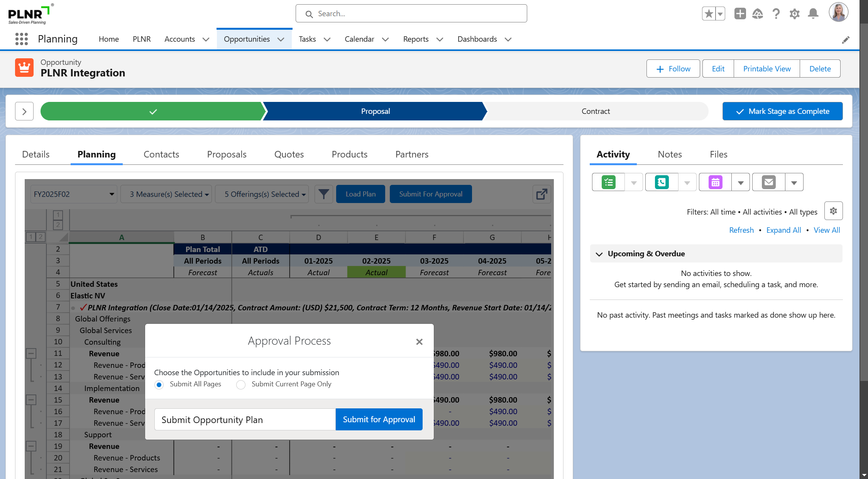Click the New Task green icon

click(x=609, y=182)
